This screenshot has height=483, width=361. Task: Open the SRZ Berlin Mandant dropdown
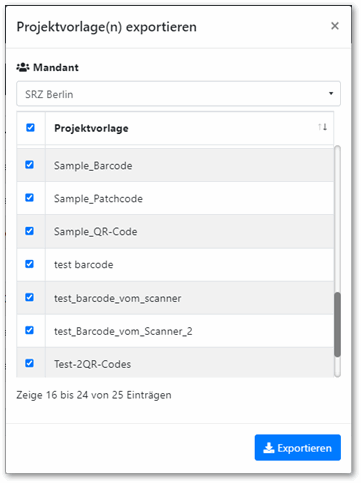178,94
